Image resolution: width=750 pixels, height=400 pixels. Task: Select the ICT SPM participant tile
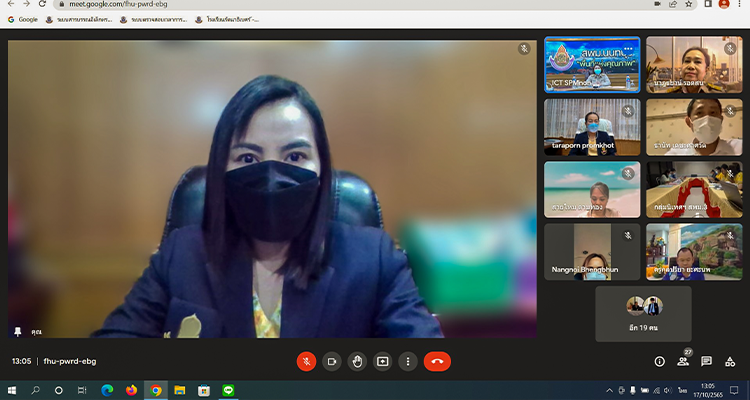click(592, 65)
